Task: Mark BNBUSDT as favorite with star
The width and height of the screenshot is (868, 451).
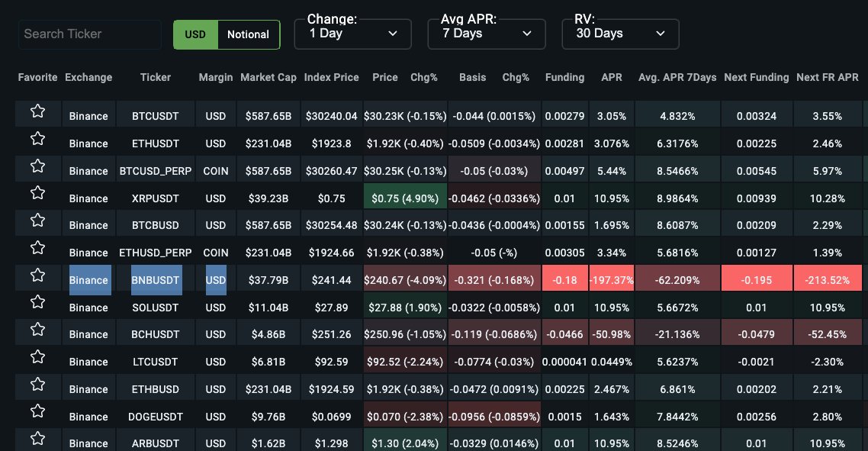Action: pos(37,275)
